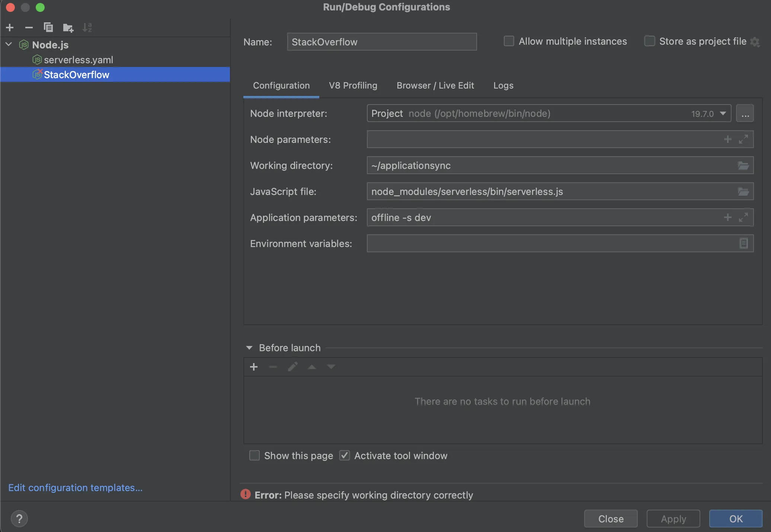Image resolution: width=771 pixels, height=532 pixels.
Task: Add a new run configuration with plus icon
Action: pyautogui.click(x=10, y=28)
